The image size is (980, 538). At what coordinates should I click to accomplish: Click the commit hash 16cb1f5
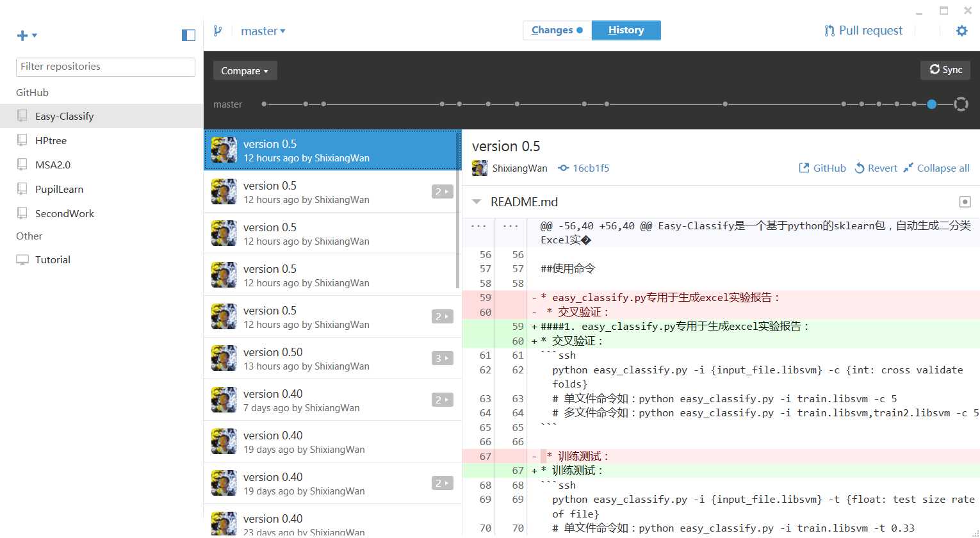pyautogui.click(x=591, y=168)
